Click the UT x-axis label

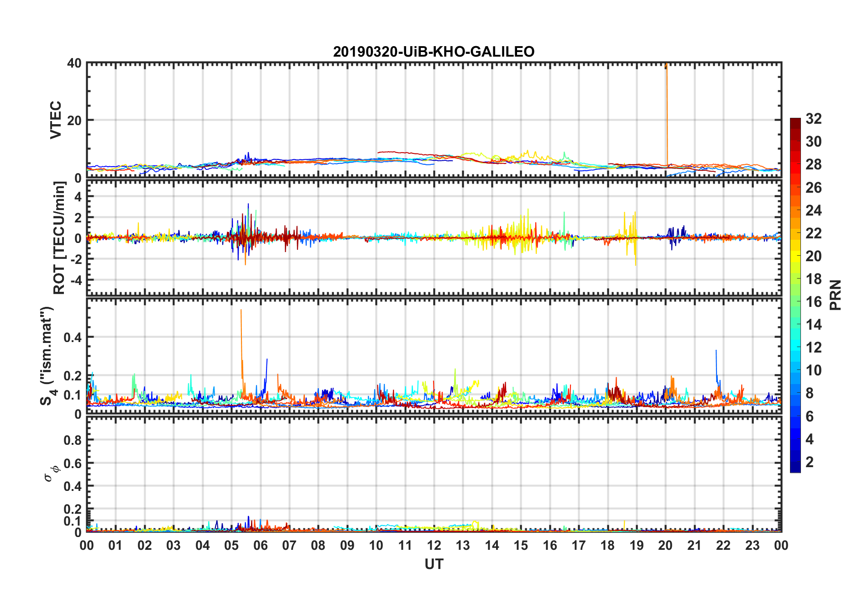coord(434,564)
